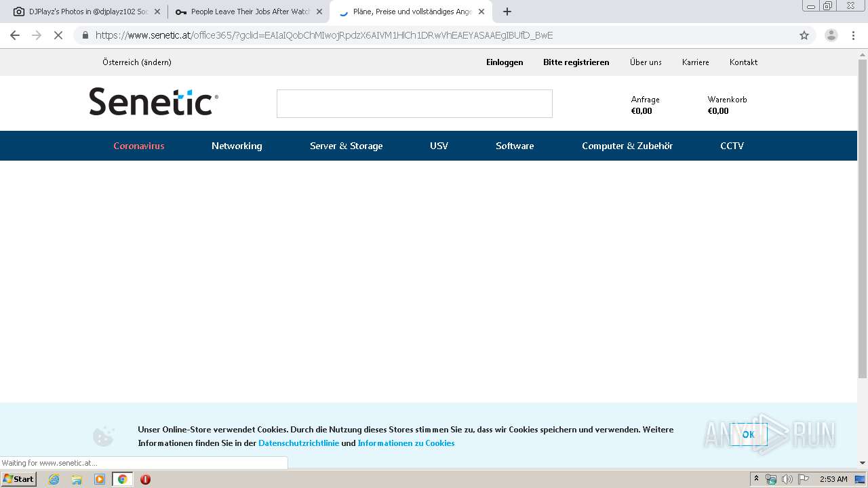The height and width of the screenshot is (488, 868).
Task: Open the Datenschutzrichtlinie link
Action: tap(298, 443)
